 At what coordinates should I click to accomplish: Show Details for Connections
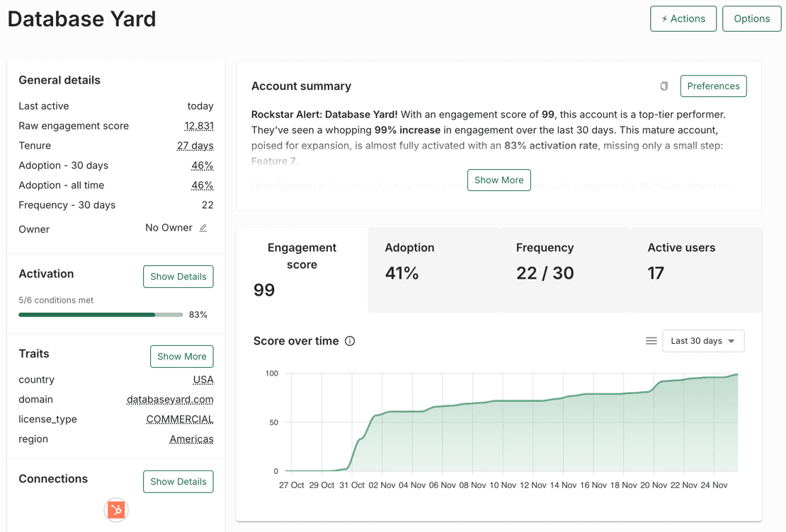click(178, 481)
